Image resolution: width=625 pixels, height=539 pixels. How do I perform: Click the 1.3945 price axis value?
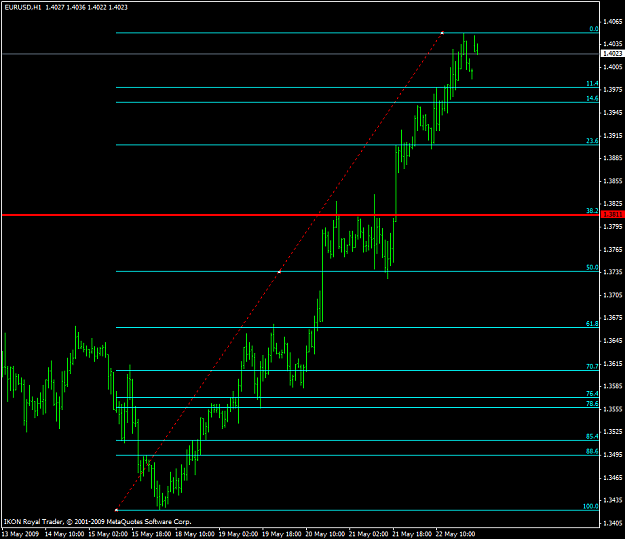[613, 113]
